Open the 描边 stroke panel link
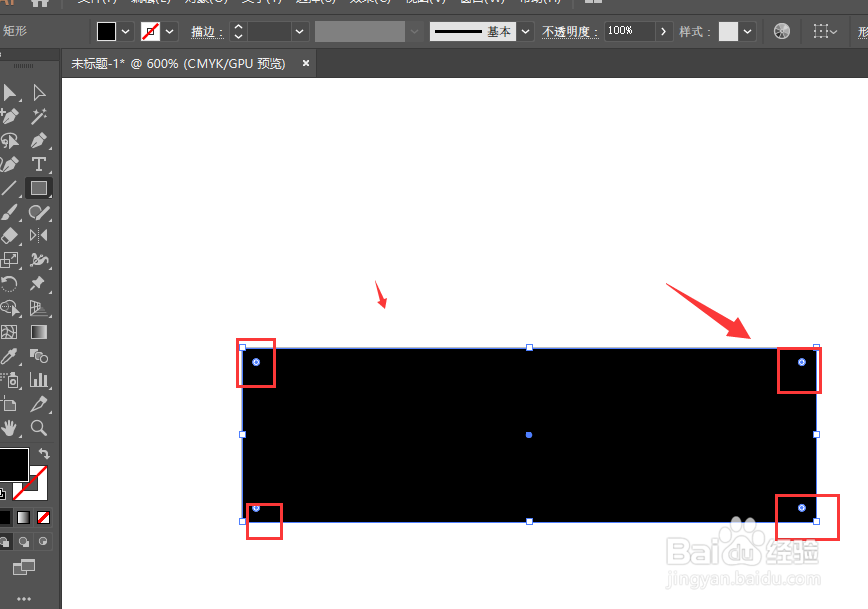The height and width of the screenshot is (609, 868). [208, 32]
